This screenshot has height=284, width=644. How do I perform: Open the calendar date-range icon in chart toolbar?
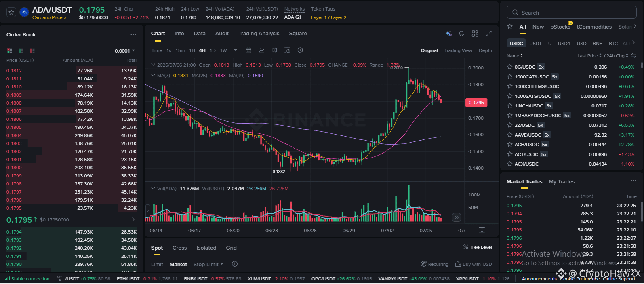[248, 50]
